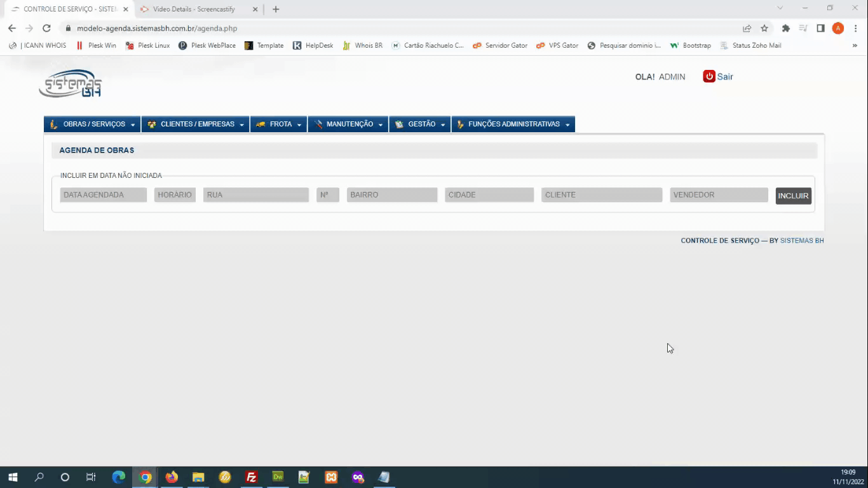868x488 pixels.
Task: Open the FUNÇÕES ADMINISTRATIVAS menu
Action: pyautogui.click(x=513, y=125)
